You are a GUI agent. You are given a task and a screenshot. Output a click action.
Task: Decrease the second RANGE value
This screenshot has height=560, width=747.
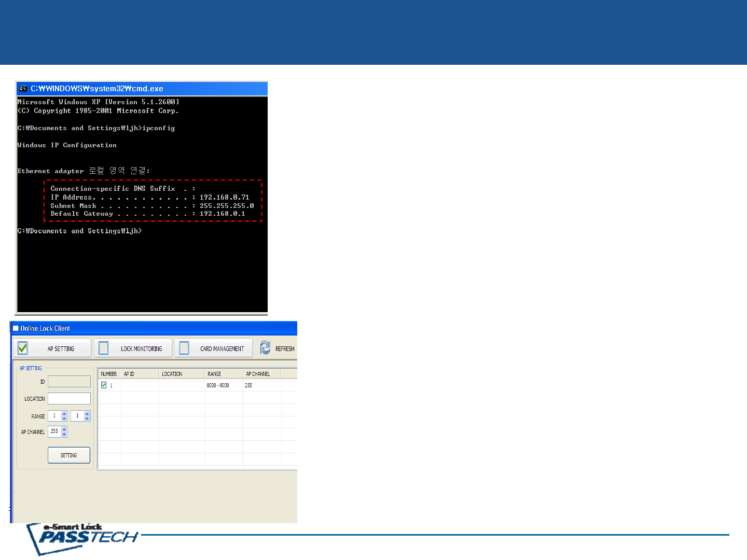click(87, 418)
